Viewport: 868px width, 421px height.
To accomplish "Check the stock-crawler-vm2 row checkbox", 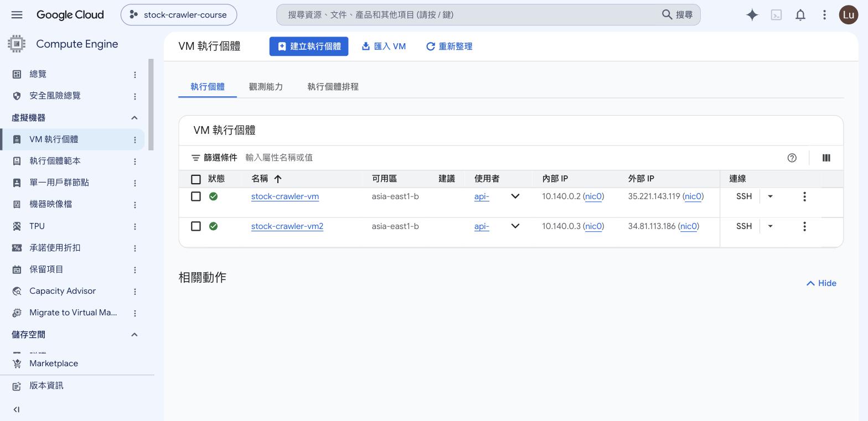I will tap(195, 226).
